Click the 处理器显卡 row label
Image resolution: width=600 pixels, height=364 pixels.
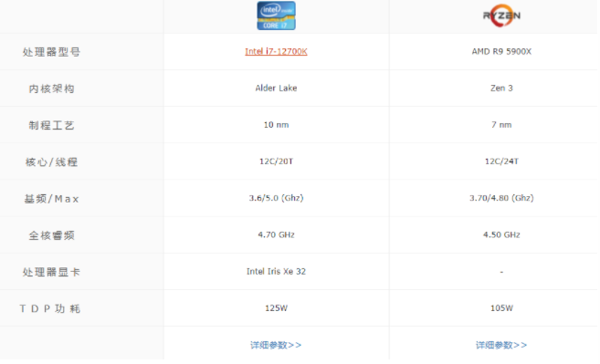point(51,272)
